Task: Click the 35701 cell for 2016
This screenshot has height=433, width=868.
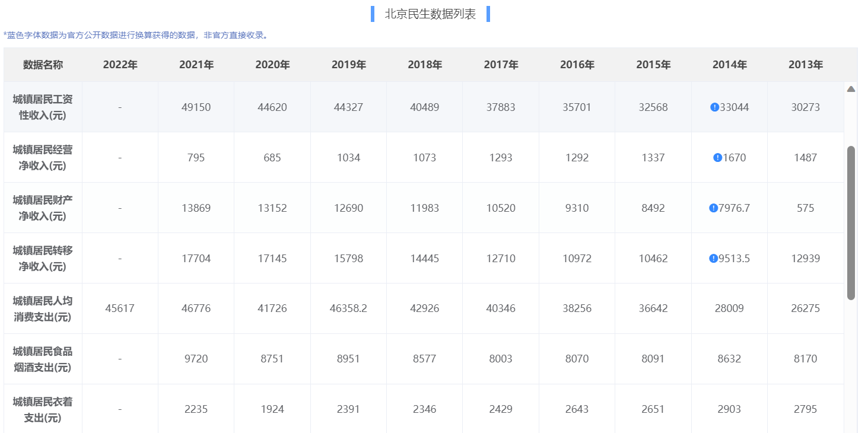Action: [x=577, y=107]
